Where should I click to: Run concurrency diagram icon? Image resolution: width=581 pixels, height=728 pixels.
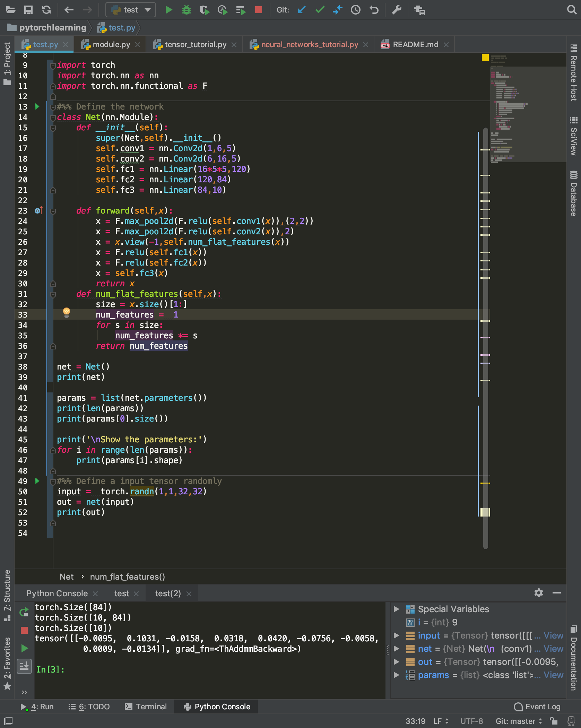(x=241, y=10)
